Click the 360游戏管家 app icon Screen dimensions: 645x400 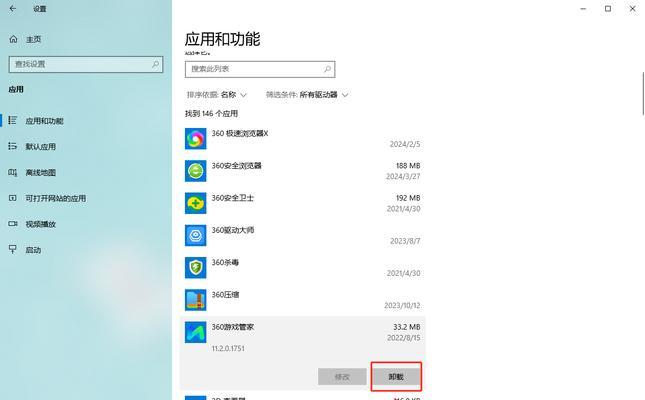(195, 332)
